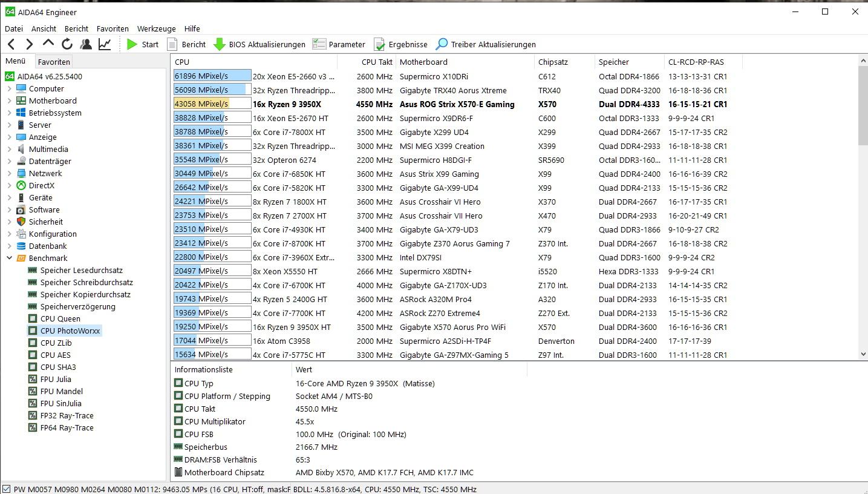The width and height of the screenshot is (868, 494).
Task: Click the results list scroll down arrow
Action: point(863,354)
